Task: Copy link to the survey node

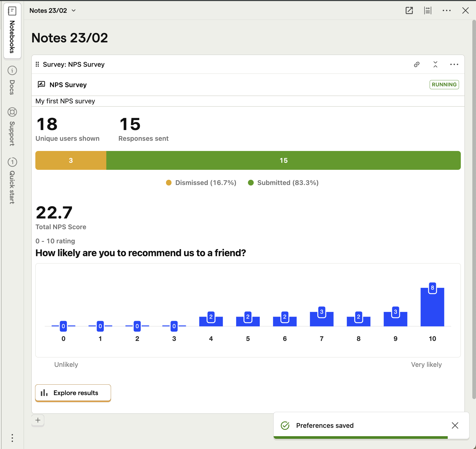Action: coord(417,64)
